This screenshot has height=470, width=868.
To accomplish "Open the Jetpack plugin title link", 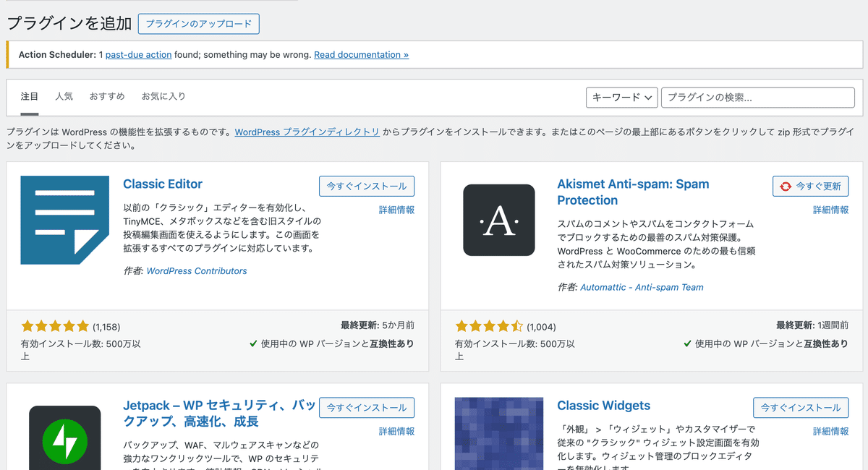I will [x=219, y=414].
